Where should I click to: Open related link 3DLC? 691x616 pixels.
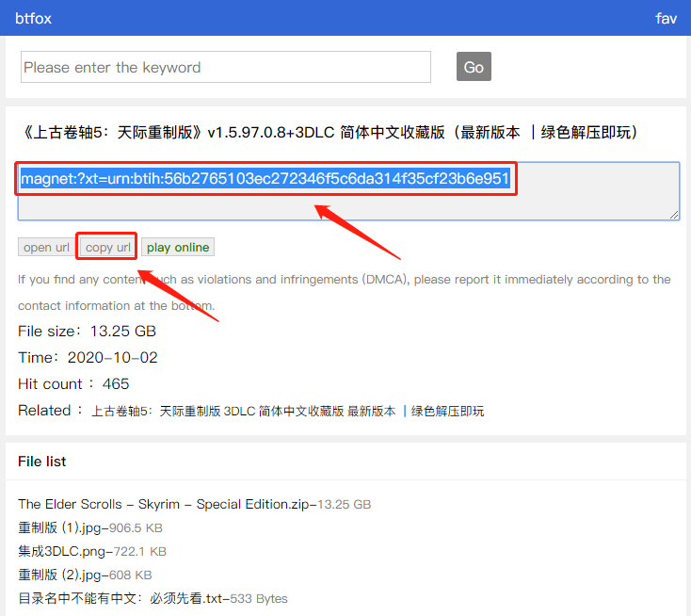tap(239, 412)
